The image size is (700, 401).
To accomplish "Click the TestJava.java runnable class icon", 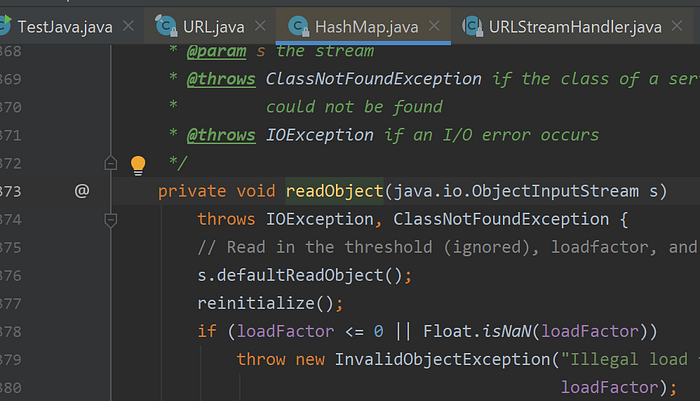I will click(5, 25).
